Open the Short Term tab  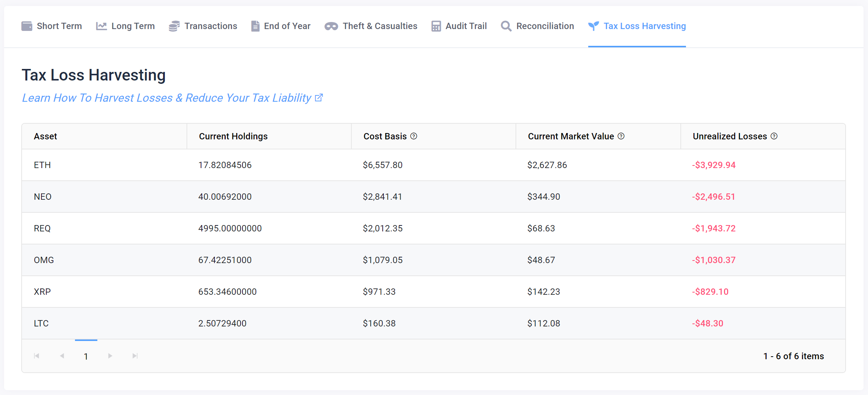click(51, 26)
